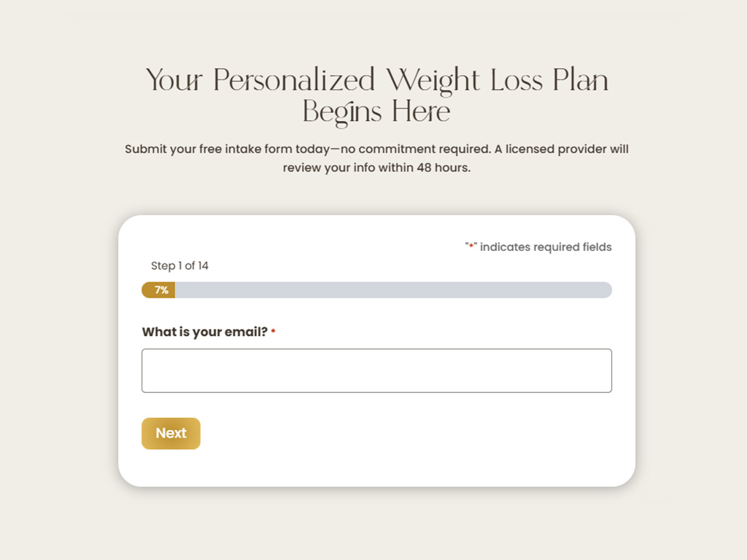Click the gray unfilled portion of the progress bar
The image size is (747, 560).
(x=438, y=290)
